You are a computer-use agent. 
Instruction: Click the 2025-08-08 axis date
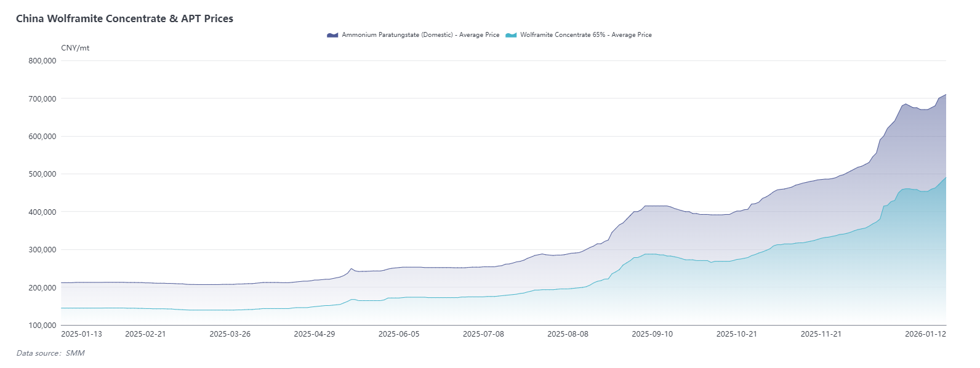(x=568, y=334)
